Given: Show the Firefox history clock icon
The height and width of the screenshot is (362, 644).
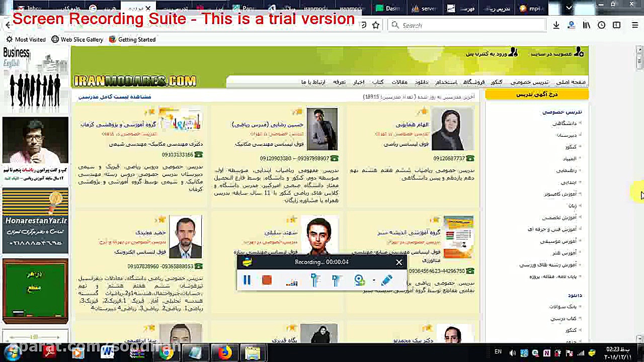Looking at the screenshot, I should pos(602,25).
